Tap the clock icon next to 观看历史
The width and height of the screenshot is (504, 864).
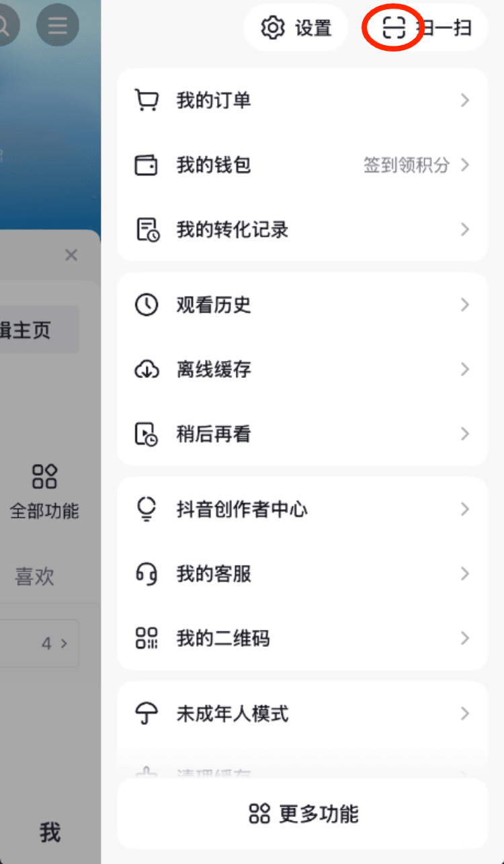point(146,304)
